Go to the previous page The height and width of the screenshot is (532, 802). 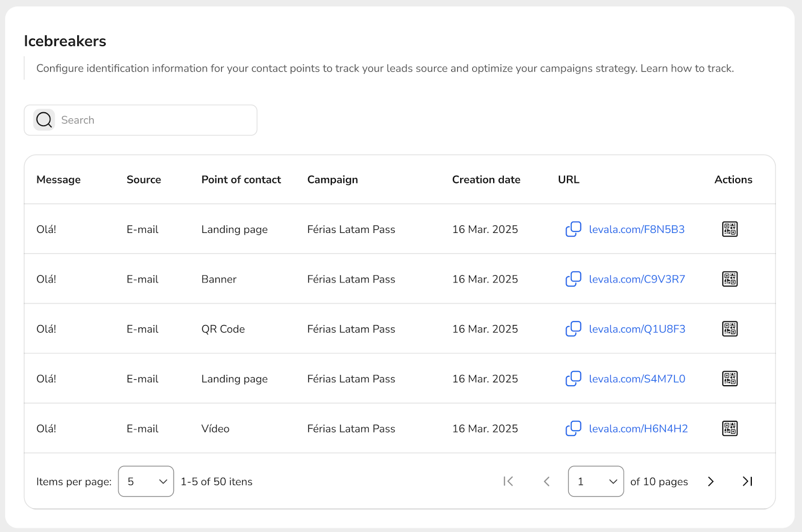(x=546, y=481)
